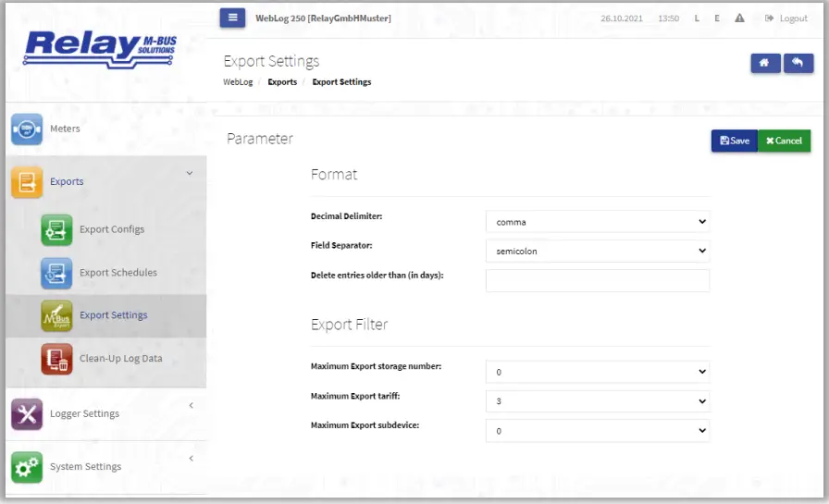This screenshot has height=504, width=829.
Task: Log out via the Logout link
Action: (793, 18)
